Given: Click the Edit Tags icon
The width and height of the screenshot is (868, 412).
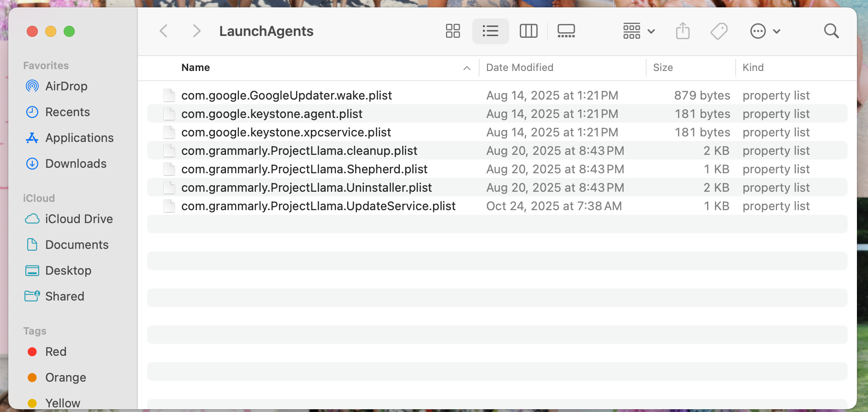Looking at the screenshot, I should 719,31.
